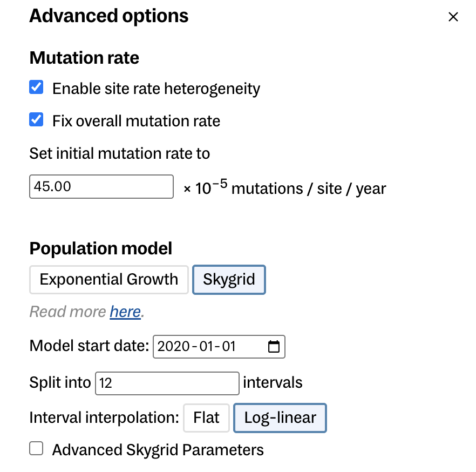Click the Enable site rate heterogeneity label
Image resolution: width=476 pixels, height=472 pixels.
pyautogui.click(x=156, y=89)
